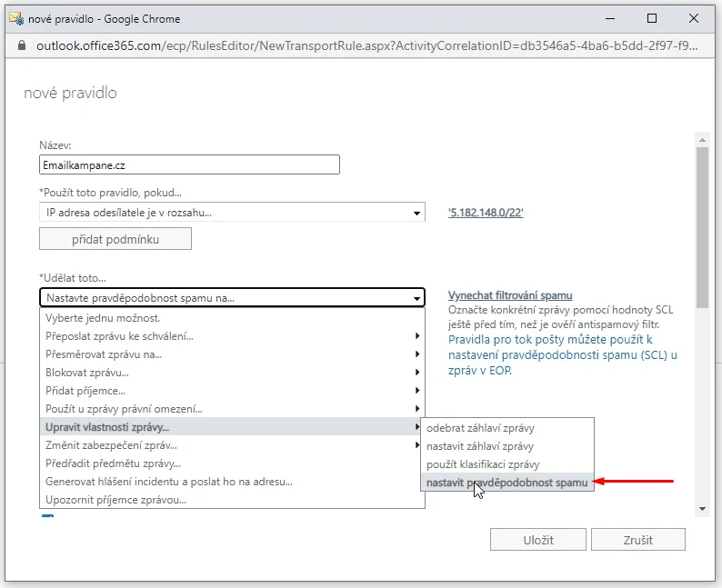Expand the 'Blokovat zprávu...' option
Screen dimensions: 722x588
pyautogui.click(x=232, y=373)
